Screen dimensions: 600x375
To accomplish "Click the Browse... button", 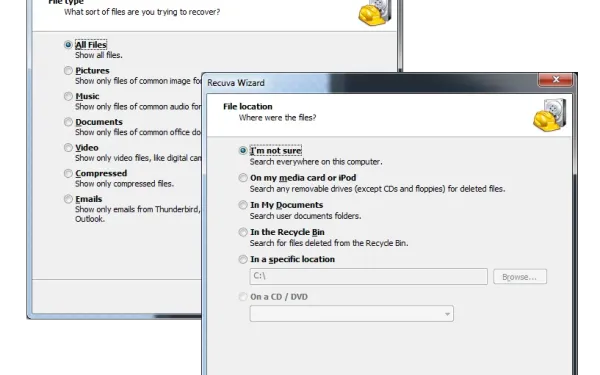I will 520,276.
